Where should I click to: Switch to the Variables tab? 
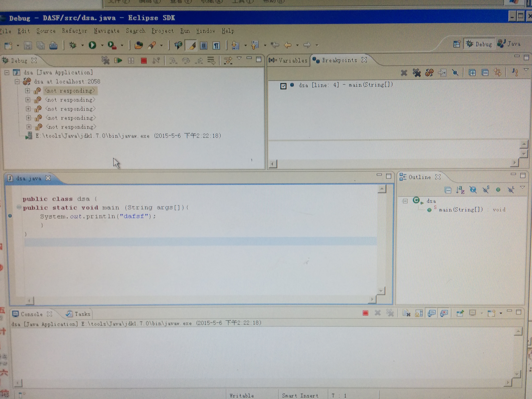288,60
